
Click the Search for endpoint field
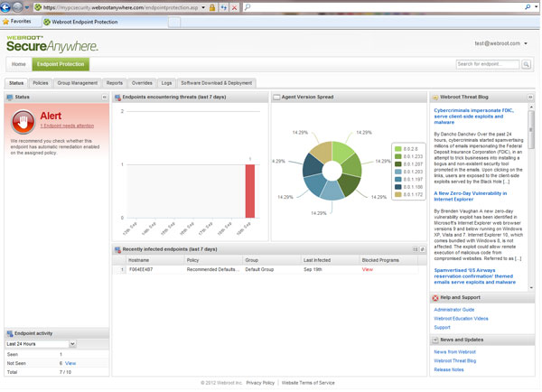[488, 64]
